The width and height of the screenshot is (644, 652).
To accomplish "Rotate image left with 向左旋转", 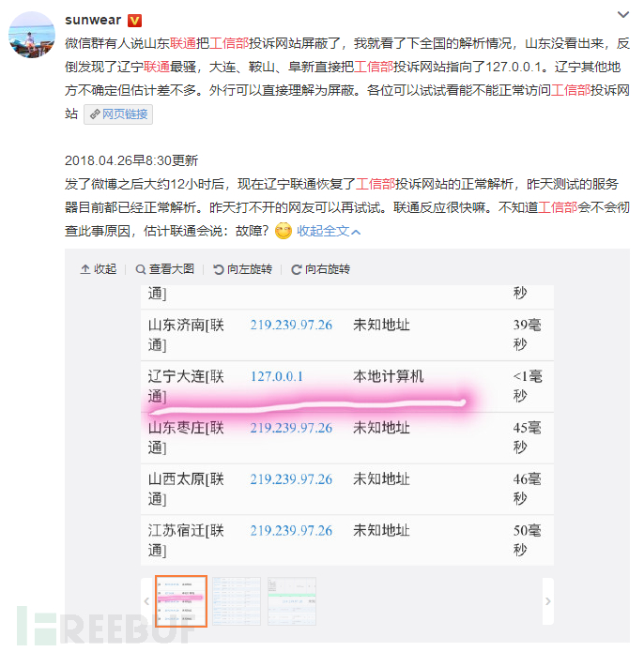I will [243, 269].
